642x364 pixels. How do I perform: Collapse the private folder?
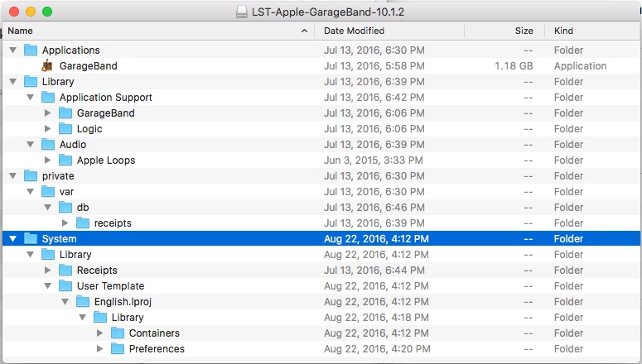[x=13, y=176]
